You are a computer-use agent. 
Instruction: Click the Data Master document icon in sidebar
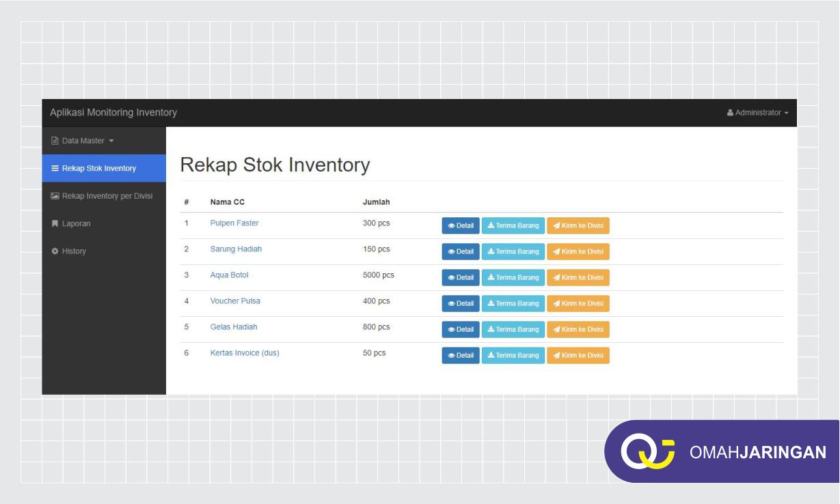pos(55,140)
